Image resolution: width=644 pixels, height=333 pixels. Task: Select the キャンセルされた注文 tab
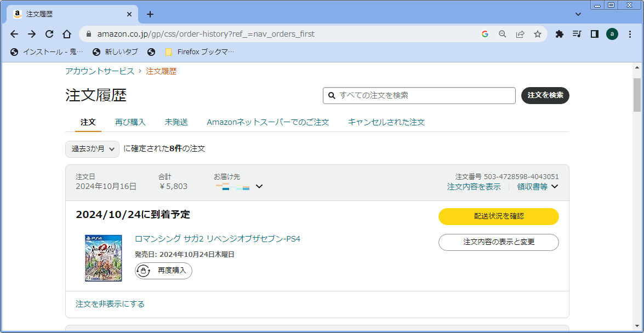pyautogui.click(x=386, y=122)
